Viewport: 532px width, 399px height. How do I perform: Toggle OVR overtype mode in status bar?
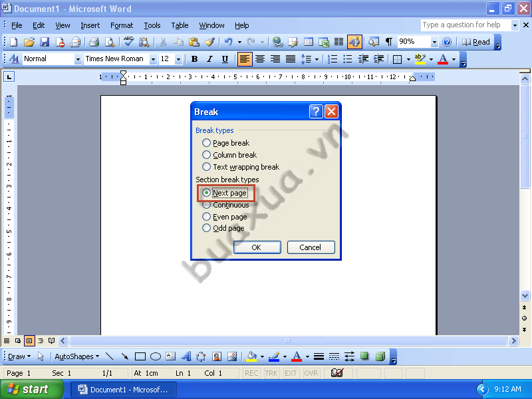(x=311, y=373)
